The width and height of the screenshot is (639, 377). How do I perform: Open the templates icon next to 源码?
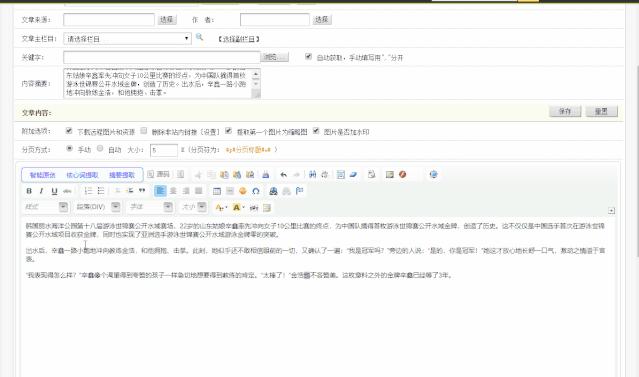[x=181, y=174]
